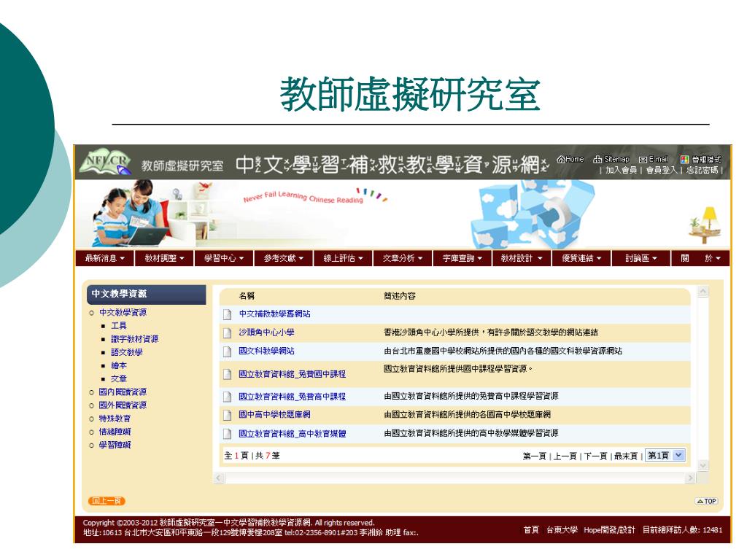This screenshot has height=560, width=747.
Task: Open the 字庫查詢 menu
Action: (462, 258)
